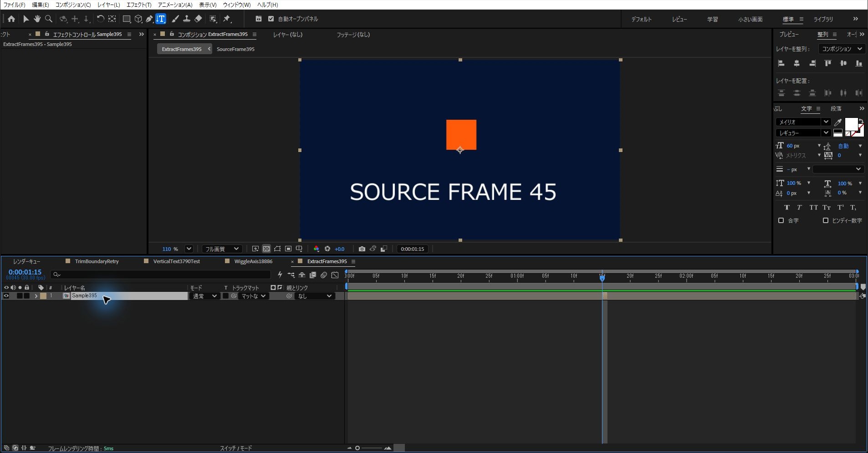Toggle lock on Composition viewer panel

172,34
